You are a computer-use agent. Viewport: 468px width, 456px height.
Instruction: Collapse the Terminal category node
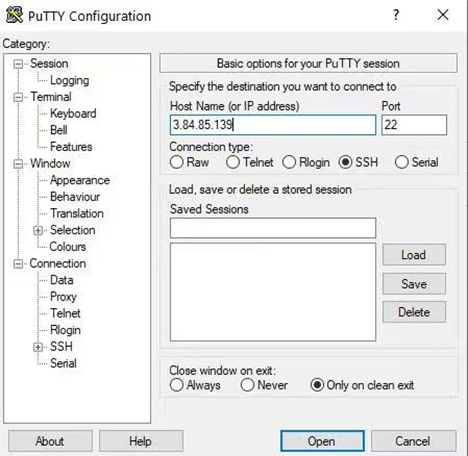pos(18,97)
